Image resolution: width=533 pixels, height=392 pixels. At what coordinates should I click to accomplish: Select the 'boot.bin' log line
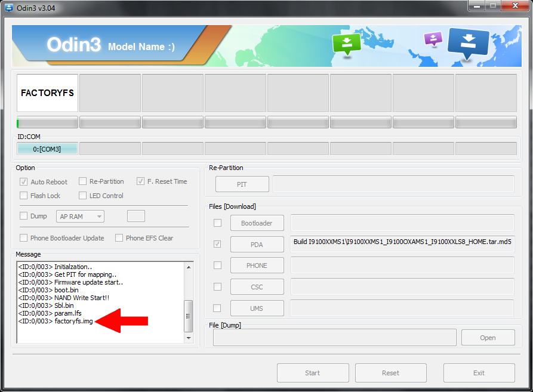48,290
